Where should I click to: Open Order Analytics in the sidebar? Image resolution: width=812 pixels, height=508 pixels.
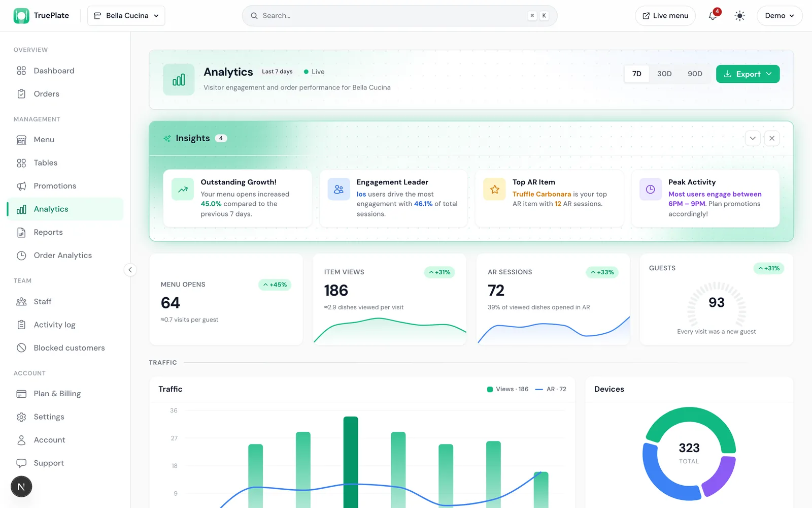pos(65,256)
